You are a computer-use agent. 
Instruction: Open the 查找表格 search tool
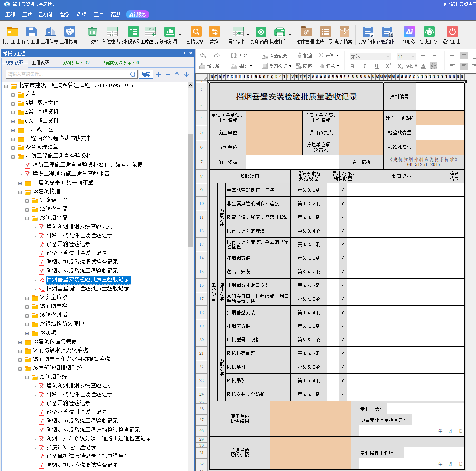195,35
